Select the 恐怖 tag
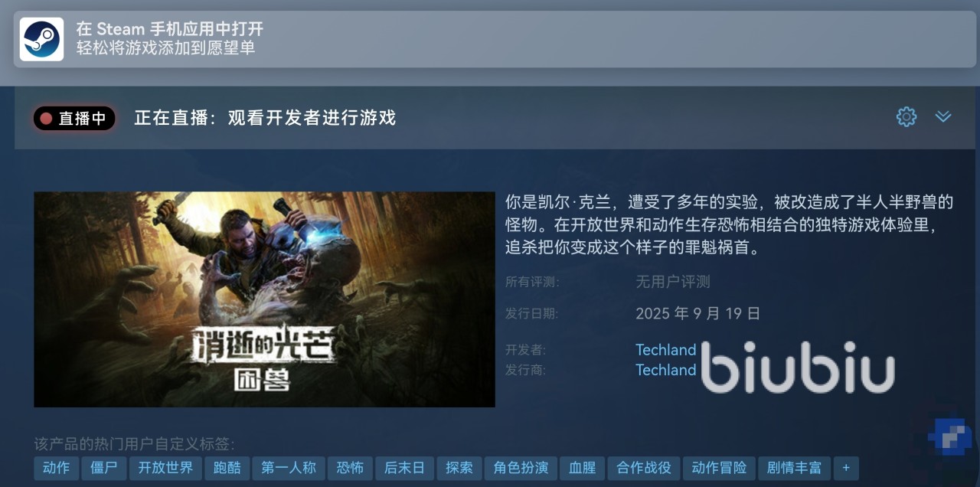This screenshot has width=980, height=487. pos(350,468)
